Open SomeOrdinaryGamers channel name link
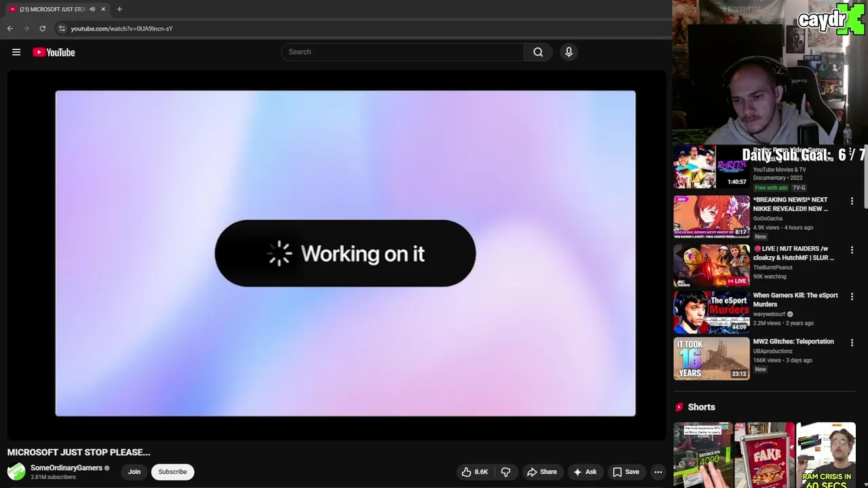 [66, 468]
